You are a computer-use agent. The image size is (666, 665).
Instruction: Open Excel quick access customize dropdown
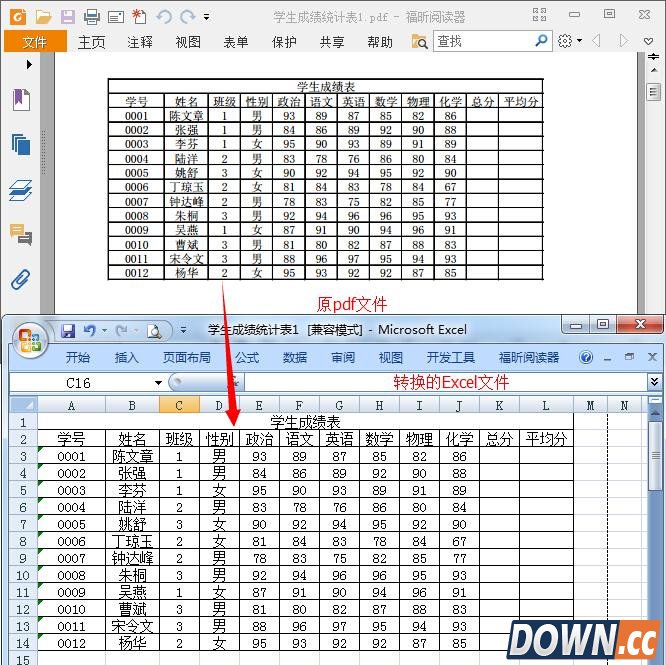click(183, 330)
